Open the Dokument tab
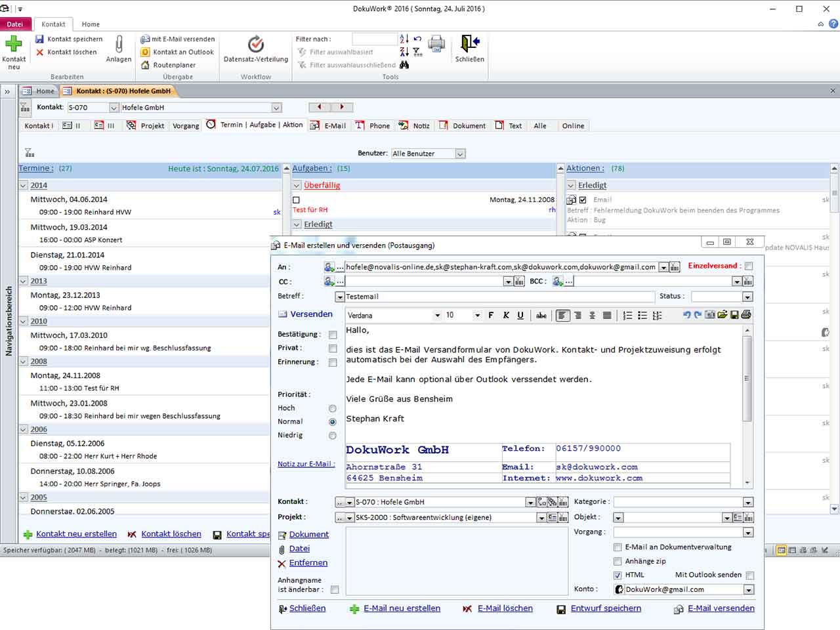Screen dimensions: 840x630 click(x=463, y=125)
